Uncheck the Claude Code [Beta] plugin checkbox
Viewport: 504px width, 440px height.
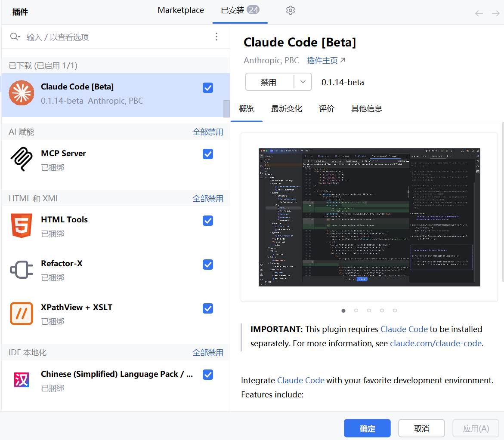208,88
